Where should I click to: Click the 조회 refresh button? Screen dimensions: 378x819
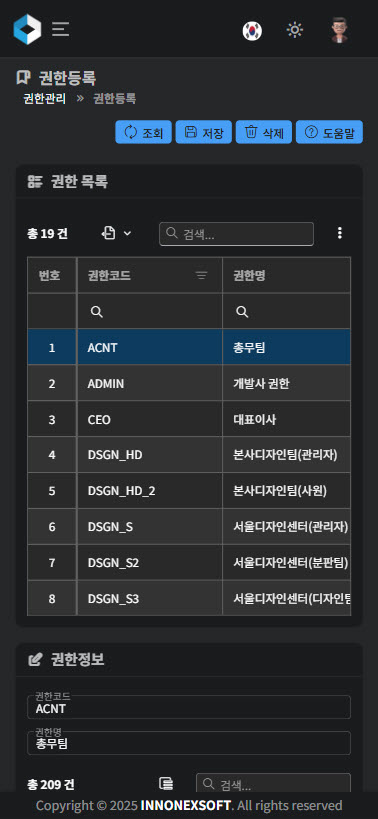(x=144, y=132)
